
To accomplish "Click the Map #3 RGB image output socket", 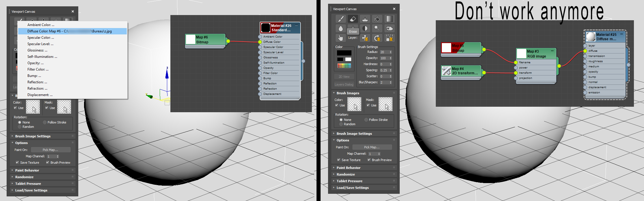I will pyautogui.click(x=559, y=66).
